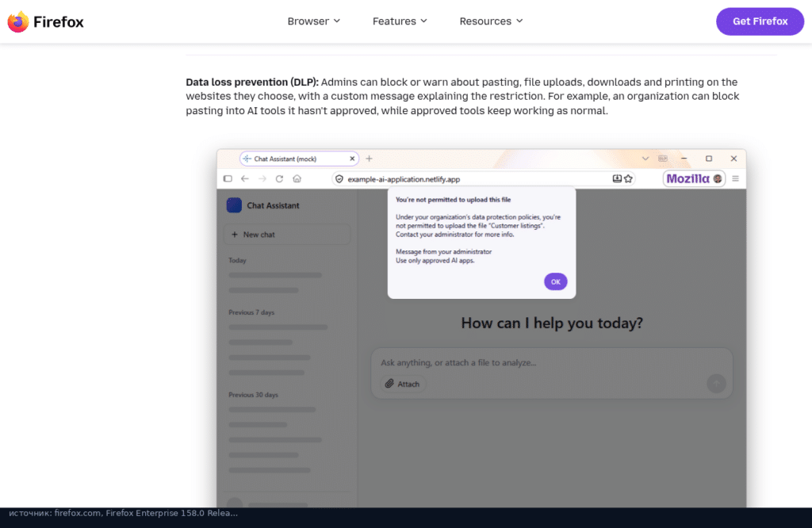The image size is (812, 528).
Task: Minimize the mock browser window
Action: (684, 159)
